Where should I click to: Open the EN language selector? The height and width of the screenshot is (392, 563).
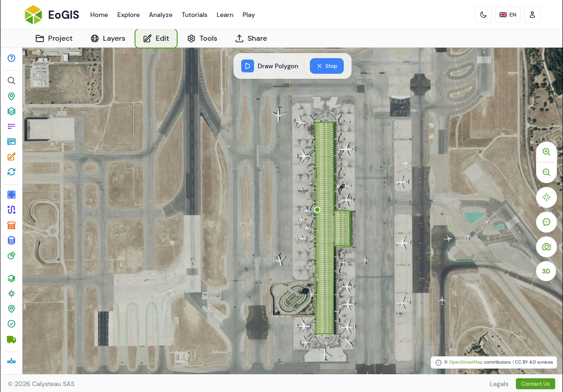(508, 15)
